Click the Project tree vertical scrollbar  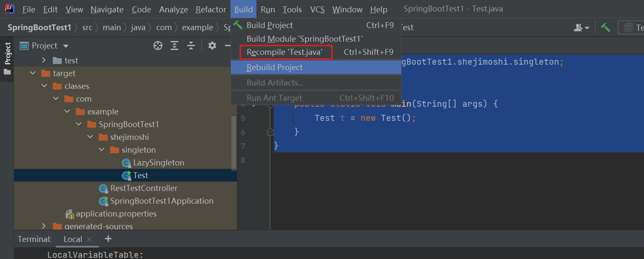pos(234,142)
